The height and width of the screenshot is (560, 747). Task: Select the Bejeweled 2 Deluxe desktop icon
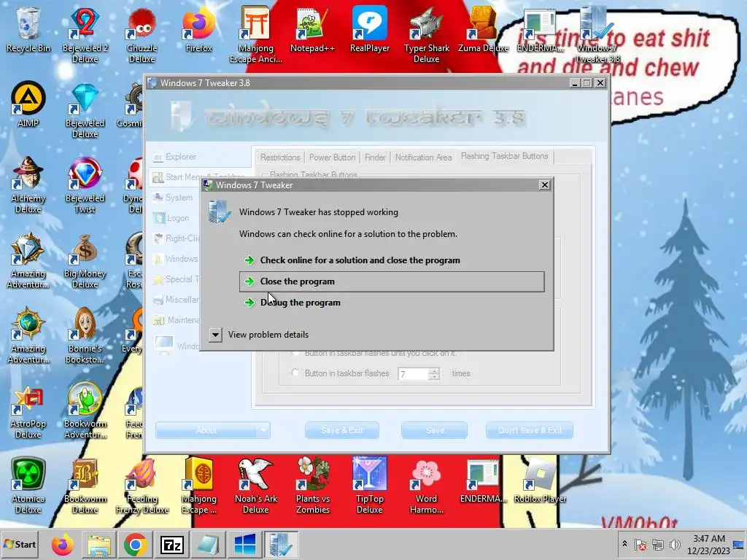[x=85, y=35]
